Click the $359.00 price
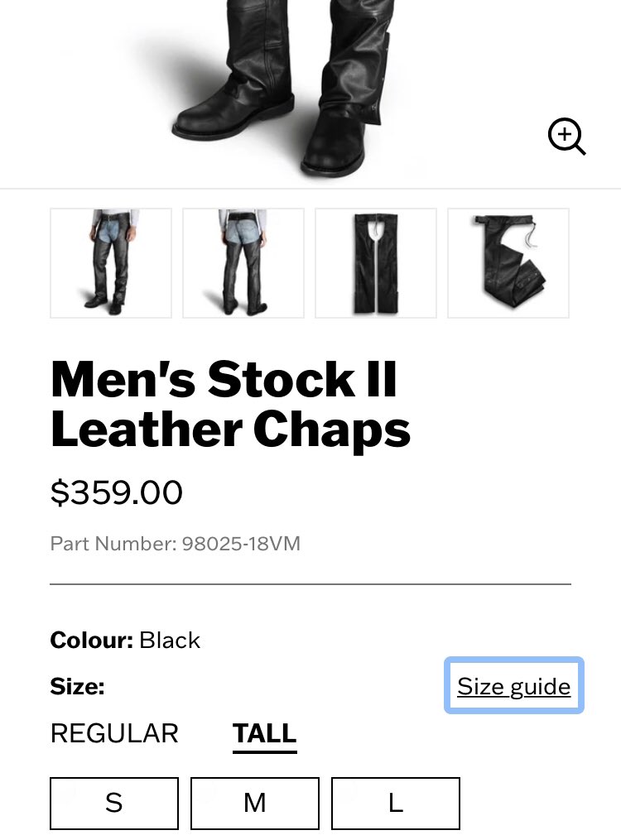The height and width of the screenshot is (840, 621). pos(116,492)
